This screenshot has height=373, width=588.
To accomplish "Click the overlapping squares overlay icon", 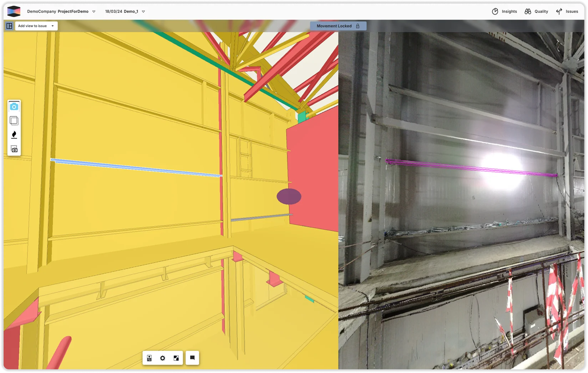I will point(14,121).
